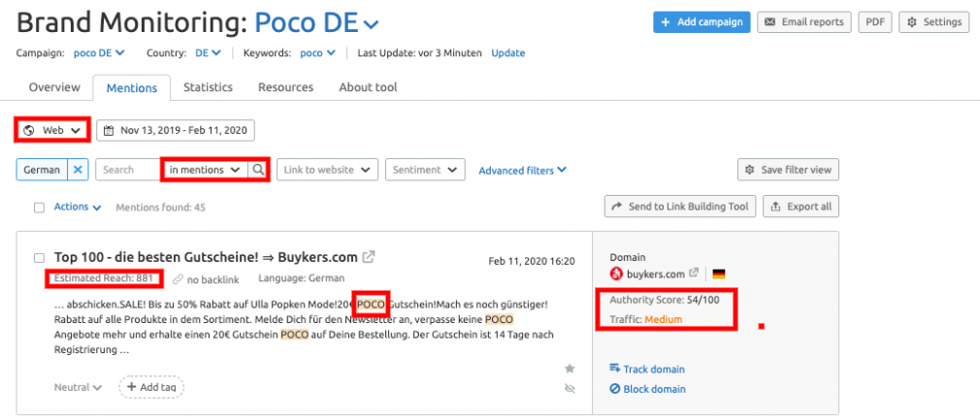The height and width of the screenshot is (420, 980).
Task: Open the Sentiment filter dropdown
Action: point(425,170)
